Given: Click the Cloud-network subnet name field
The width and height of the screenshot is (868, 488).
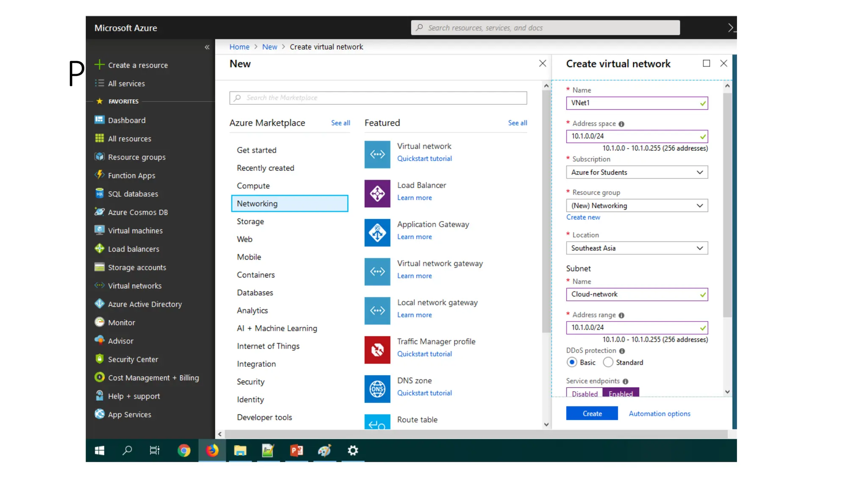Looking at the screenshot, I should tap(637, 294).
